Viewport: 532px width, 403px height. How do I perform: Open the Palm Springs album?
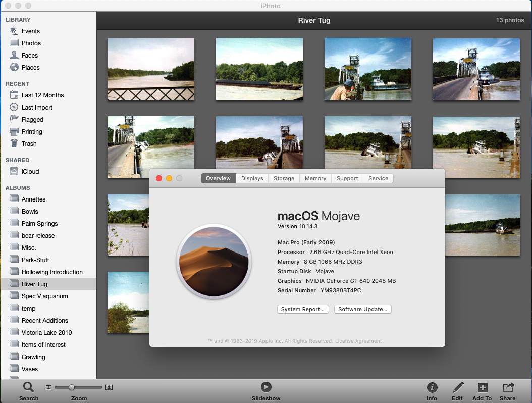39,223
